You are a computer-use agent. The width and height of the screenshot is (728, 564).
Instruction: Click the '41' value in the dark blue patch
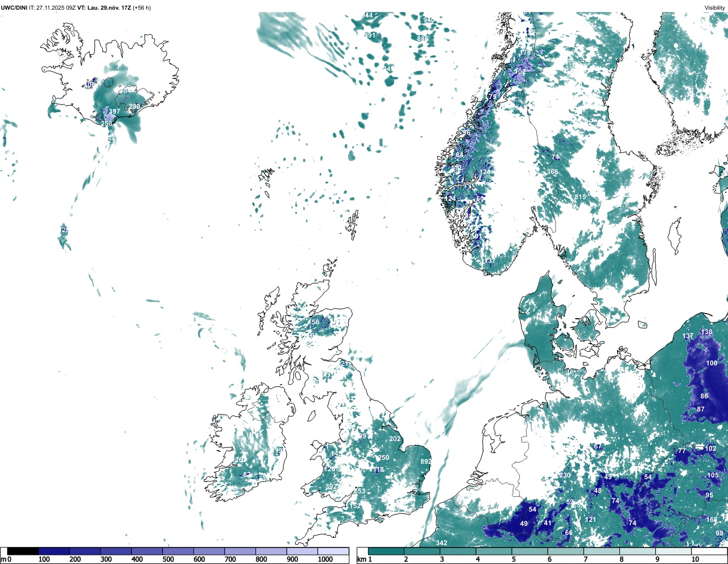tap(548, 523)
